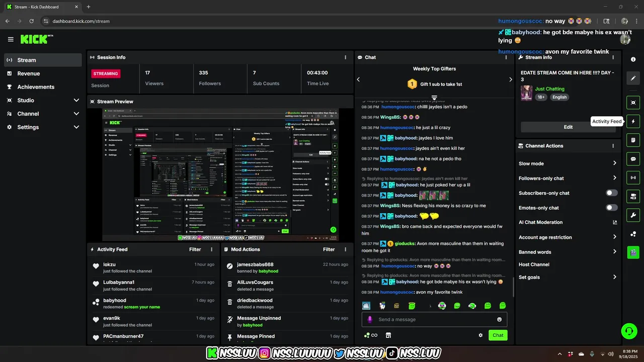This screenshot has width=644, height=362.
Task: Click channel points infinity balance icon
Action: point(371,335)
